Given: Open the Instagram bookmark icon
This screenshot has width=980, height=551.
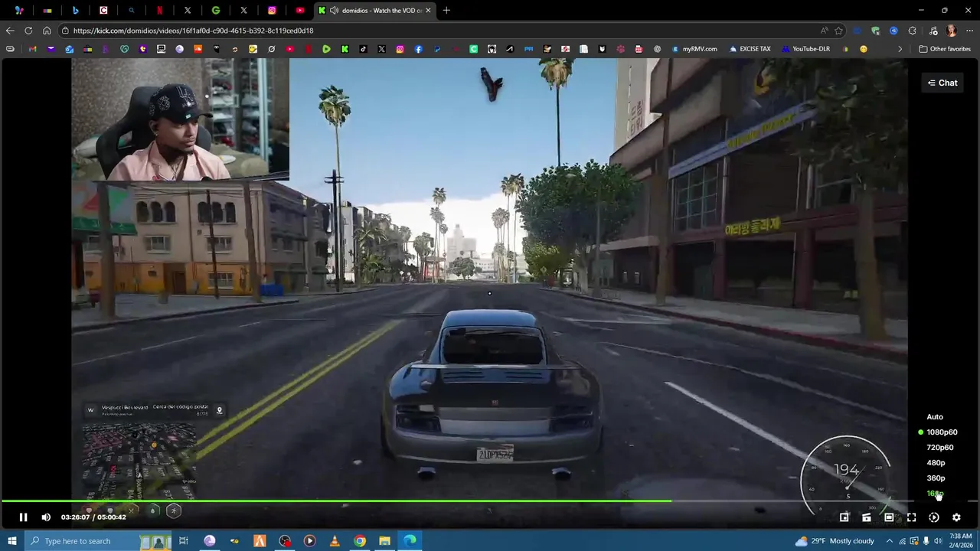Looking at the screenshot, I should coord(400,49).
